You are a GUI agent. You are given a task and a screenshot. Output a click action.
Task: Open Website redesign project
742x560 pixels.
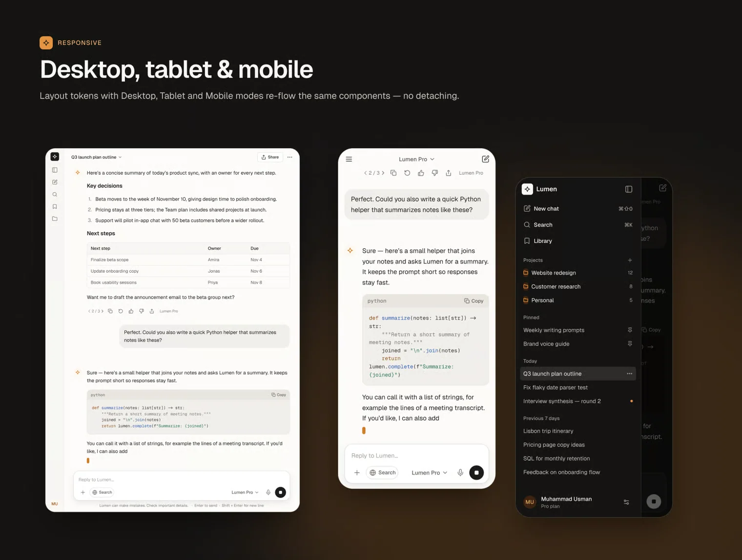coord(578,273)
